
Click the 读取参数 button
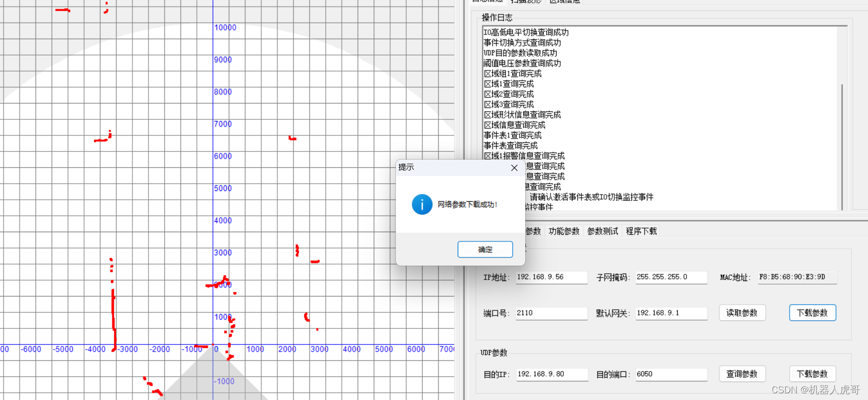(x=742, y=313)
